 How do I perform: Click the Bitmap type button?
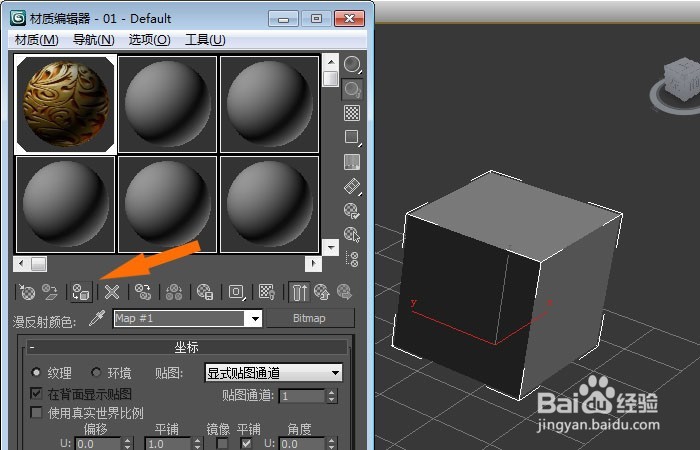(x=309, y=318)
